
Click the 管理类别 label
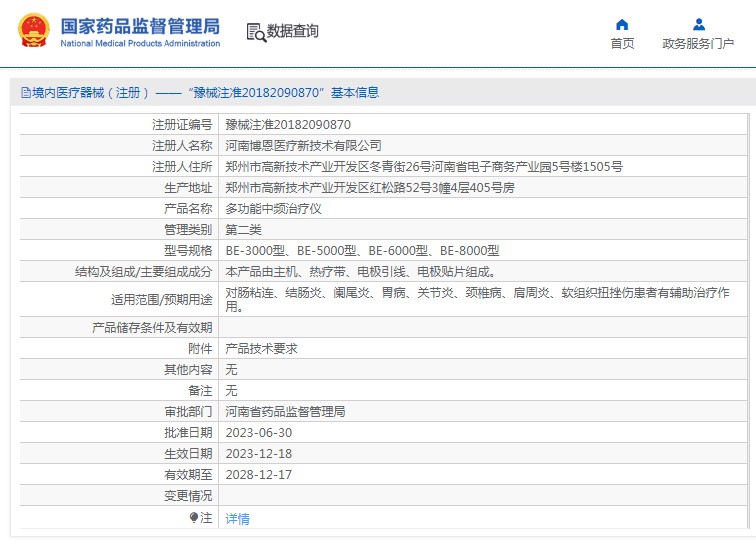coord(188,230)
